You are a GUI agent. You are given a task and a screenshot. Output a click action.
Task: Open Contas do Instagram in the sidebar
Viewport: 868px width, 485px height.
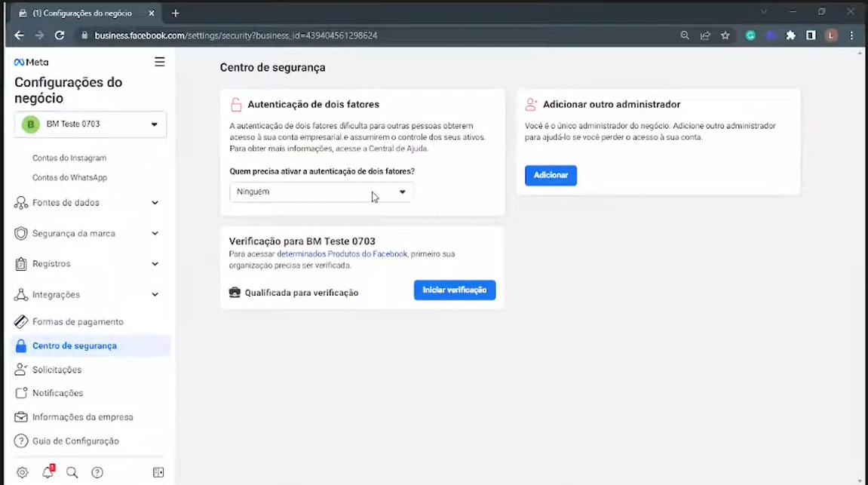click(x=69, y=158)
